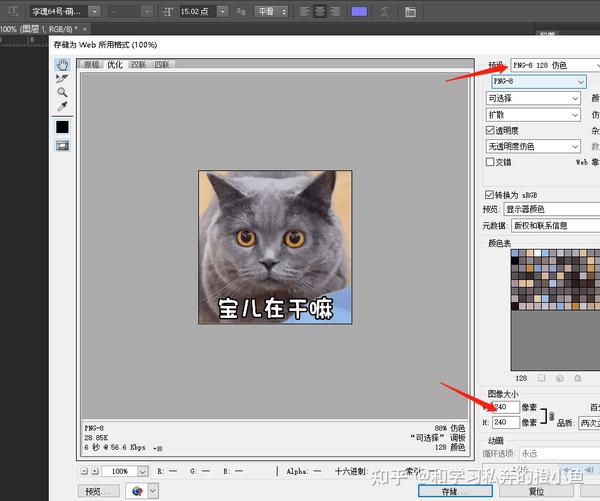Open the download speed menu icon
The image size is (600, 501).
coord(158,448)
